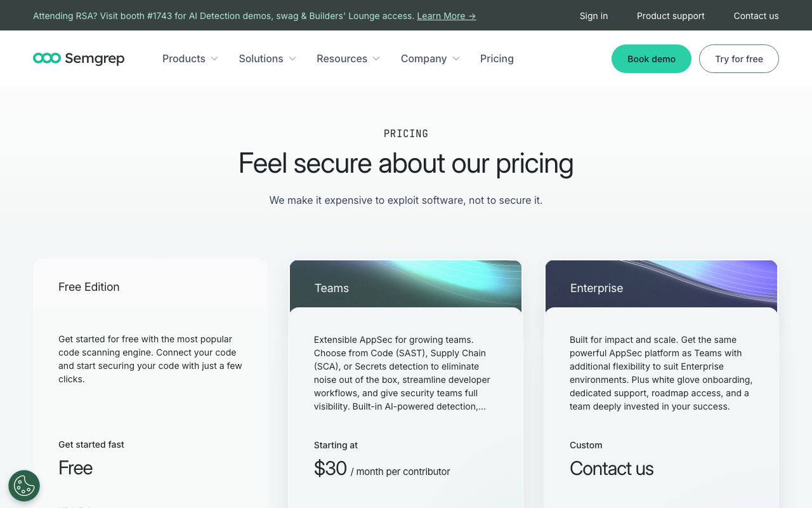Click Contact us in the header
This screenshot has width=812, height=508.
tap(756, 15)
